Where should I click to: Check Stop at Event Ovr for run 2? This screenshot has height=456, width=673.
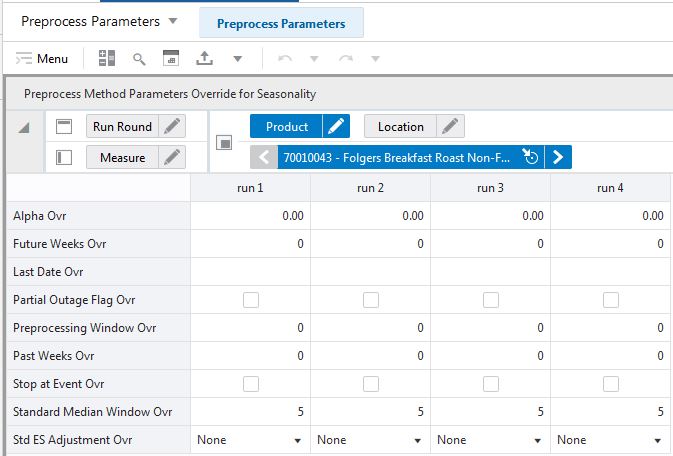tap(371, 384)
